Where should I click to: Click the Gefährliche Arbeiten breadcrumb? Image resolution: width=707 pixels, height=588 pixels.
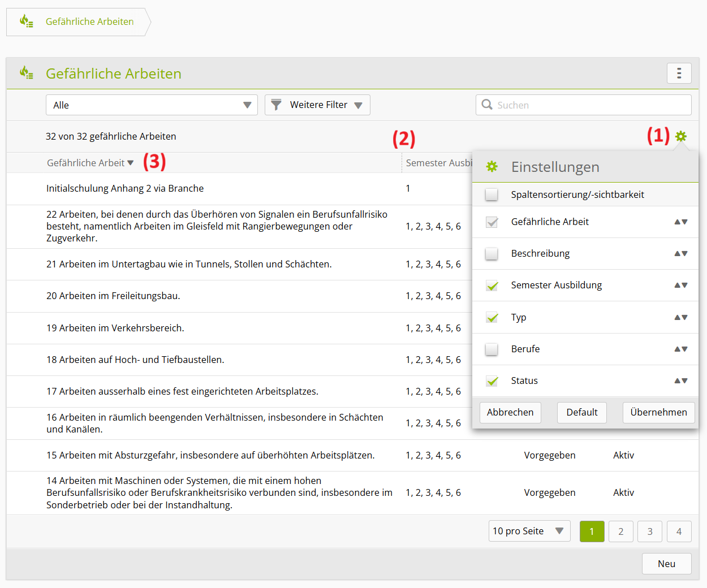[89, 21]
